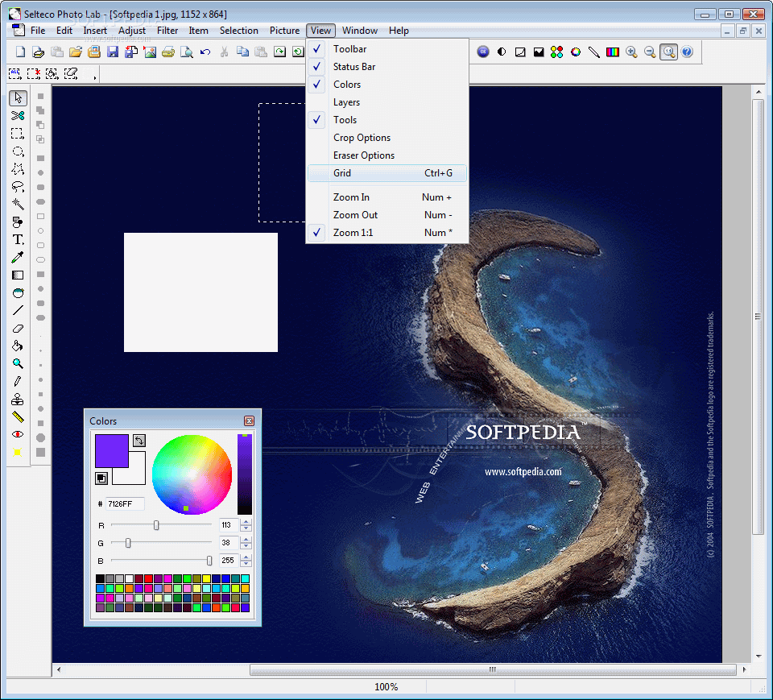Open the File menu
Screen dimensions: 773x700
point(38,31)
